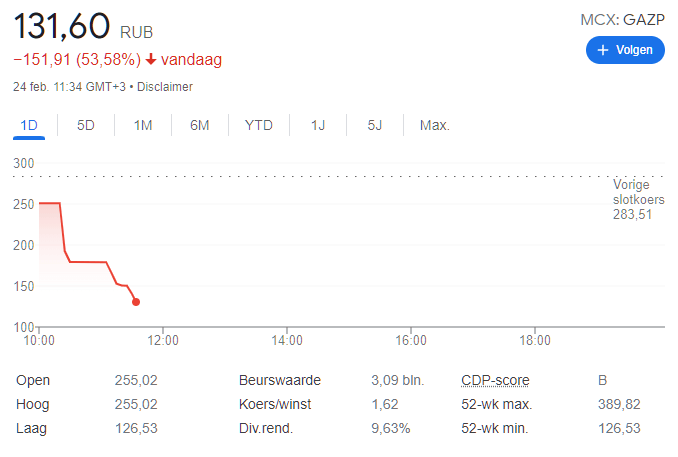678x457 pixels.
Task: Click the 52-wk max. value 389,82
Action: pyautogui.click(x=617, y=404)
